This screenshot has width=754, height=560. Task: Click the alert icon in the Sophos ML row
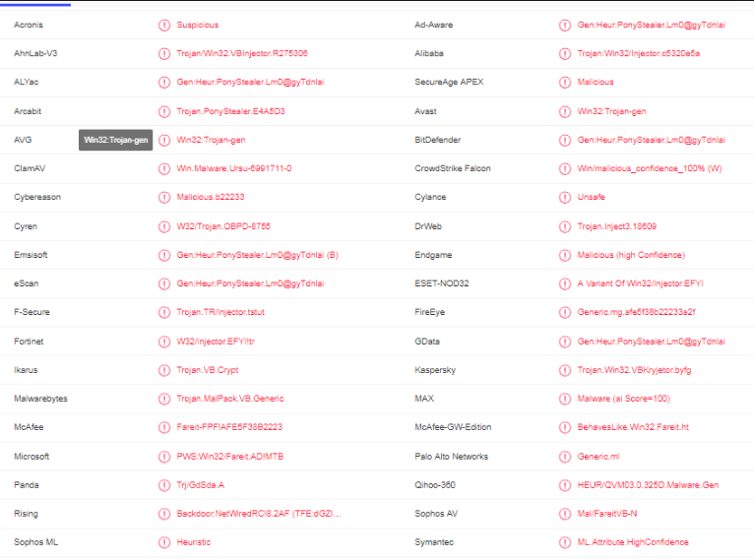click(164, 542)
